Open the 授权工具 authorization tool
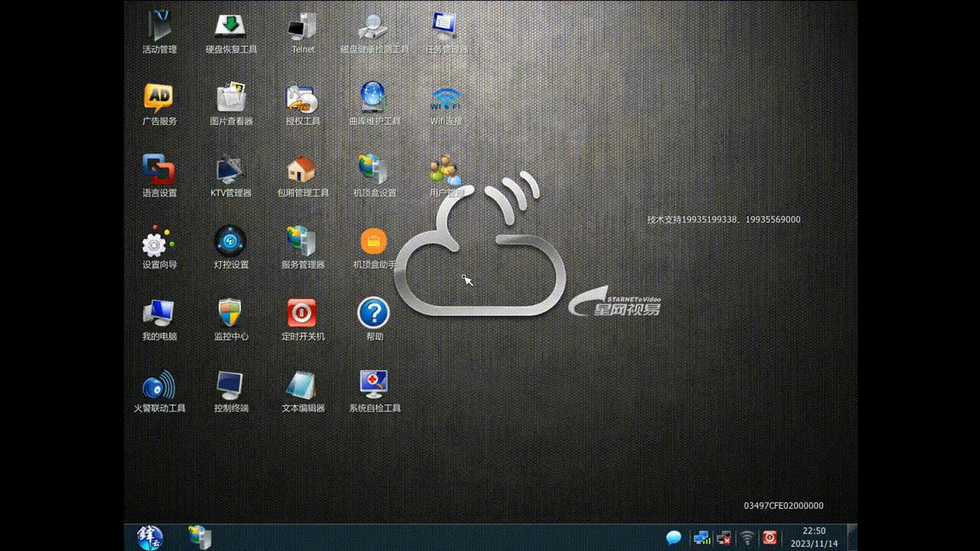 point(302,99)
